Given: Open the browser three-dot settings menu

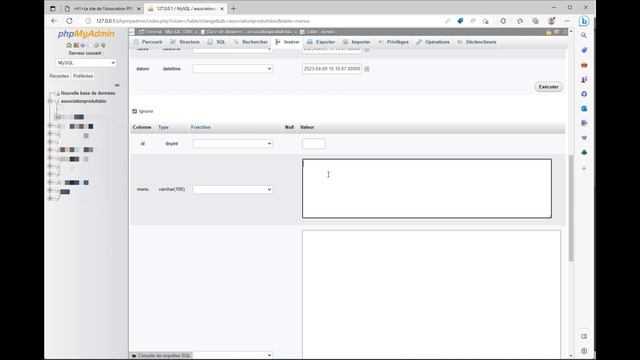Looking at the screenshot, I should [x=567, y=21].
